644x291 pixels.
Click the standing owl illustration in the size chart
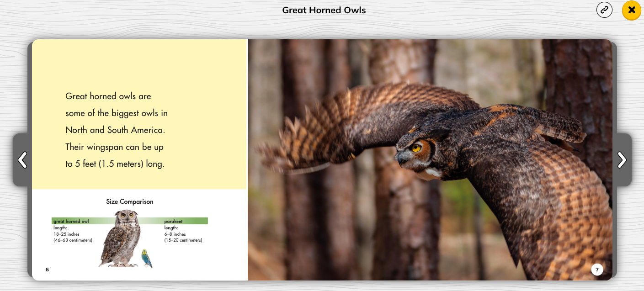[x=118, y=238]
